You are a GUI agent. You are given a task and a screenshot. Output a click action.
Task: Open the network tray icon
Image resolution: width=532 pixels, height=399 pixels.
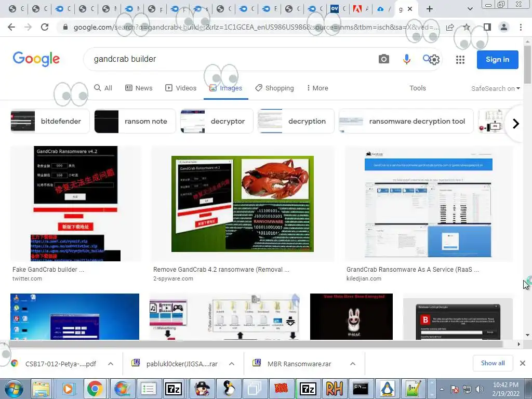coord(467,389)
